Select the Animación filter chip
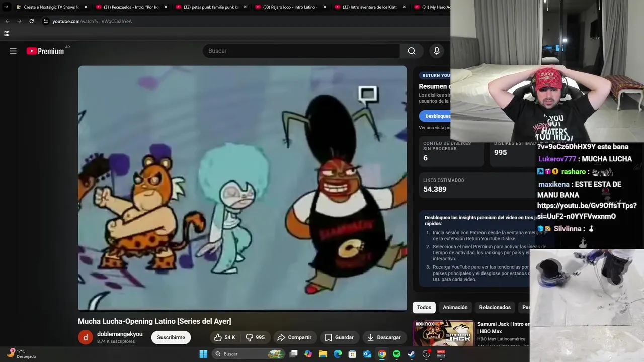Image resolution: width=644 pixels, height=362 pixels. point(455,307)
